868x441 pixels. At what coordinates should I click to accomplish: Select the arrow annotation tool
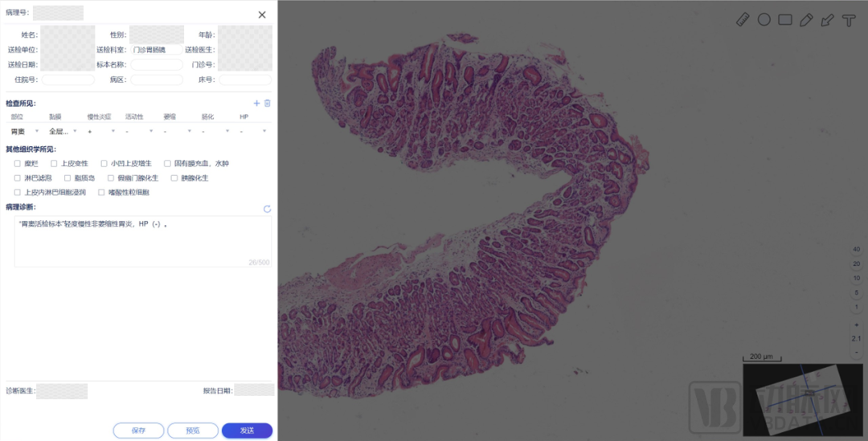pyautogui.click(x=827, y=19)
